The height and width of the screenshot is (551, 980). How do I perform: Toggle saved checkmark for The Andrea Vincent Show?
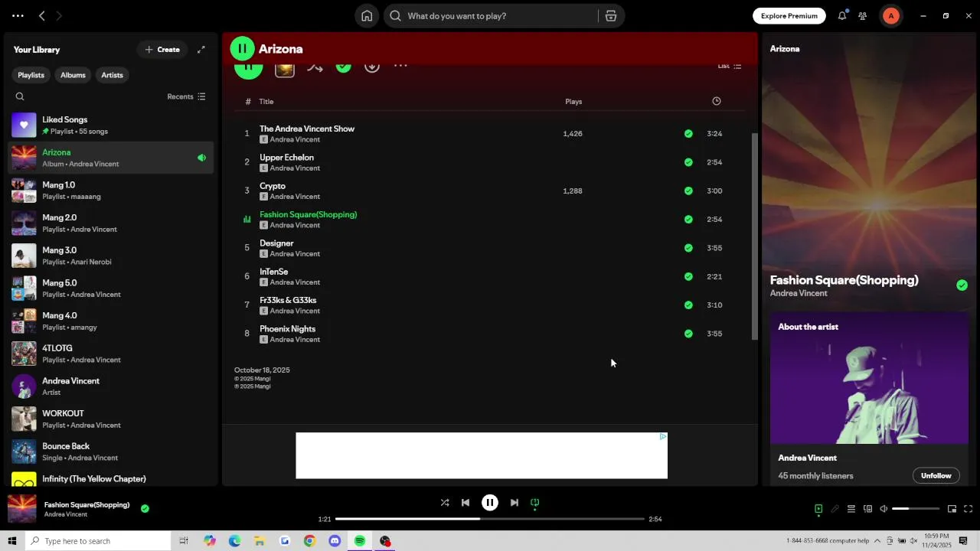click(x=688, y=133)
